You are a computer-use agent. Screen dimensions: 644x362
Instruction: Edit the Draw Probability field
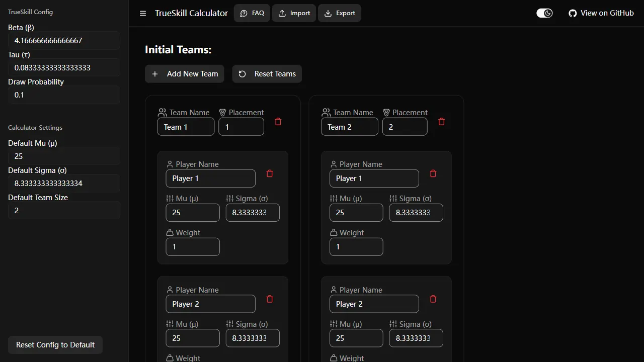tap(64, 95)
